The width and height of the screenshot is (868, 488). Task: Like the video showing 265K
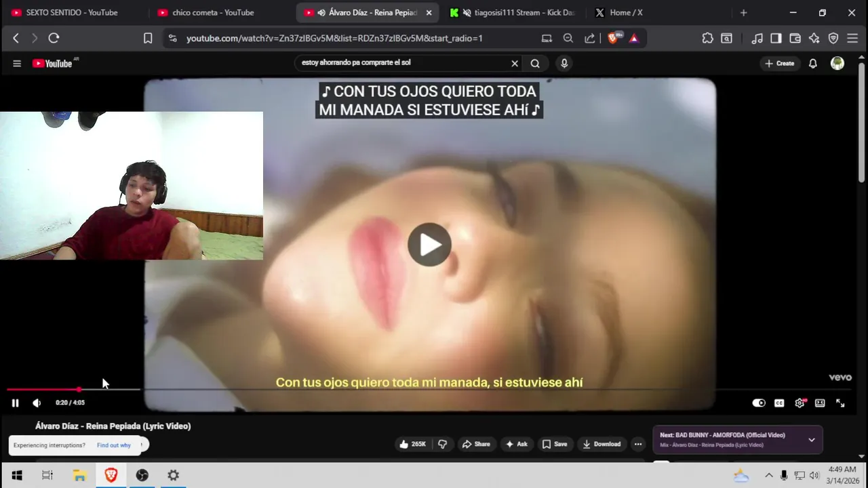click(x=413, y=444)
